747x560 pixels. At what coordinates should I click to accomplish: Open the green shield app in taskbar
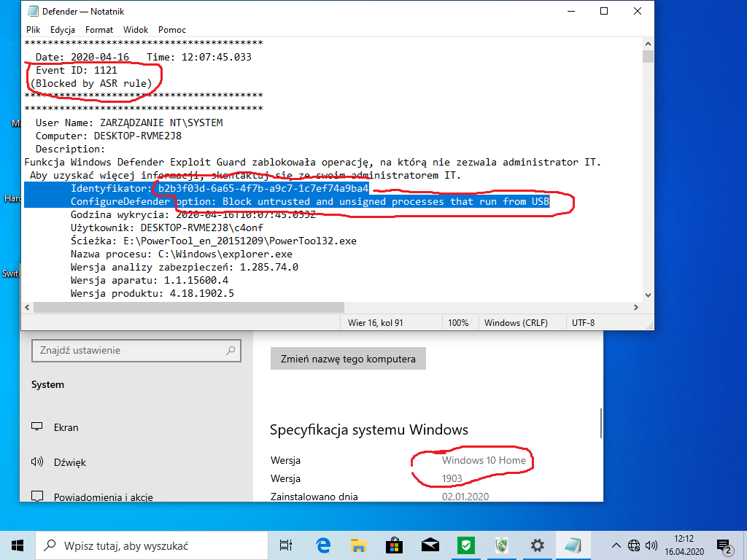coord(465,545)
